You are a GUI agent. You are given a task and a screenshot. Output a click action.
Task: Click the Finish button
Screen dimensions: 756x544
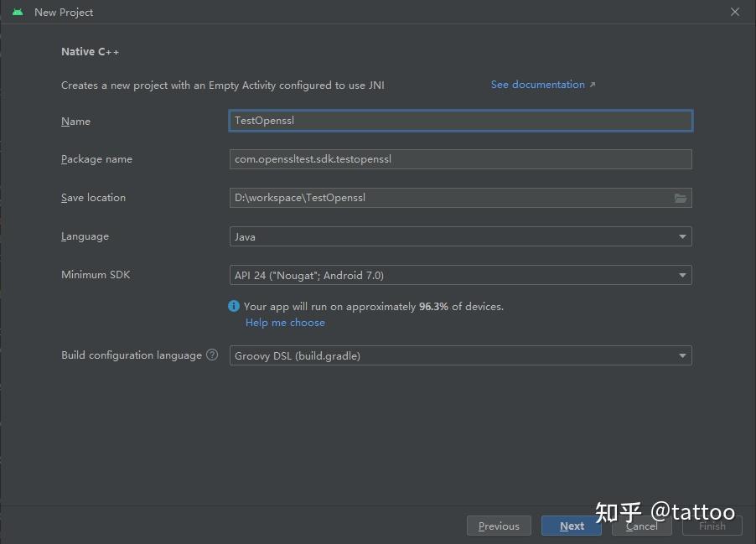[x=712, y=526]
